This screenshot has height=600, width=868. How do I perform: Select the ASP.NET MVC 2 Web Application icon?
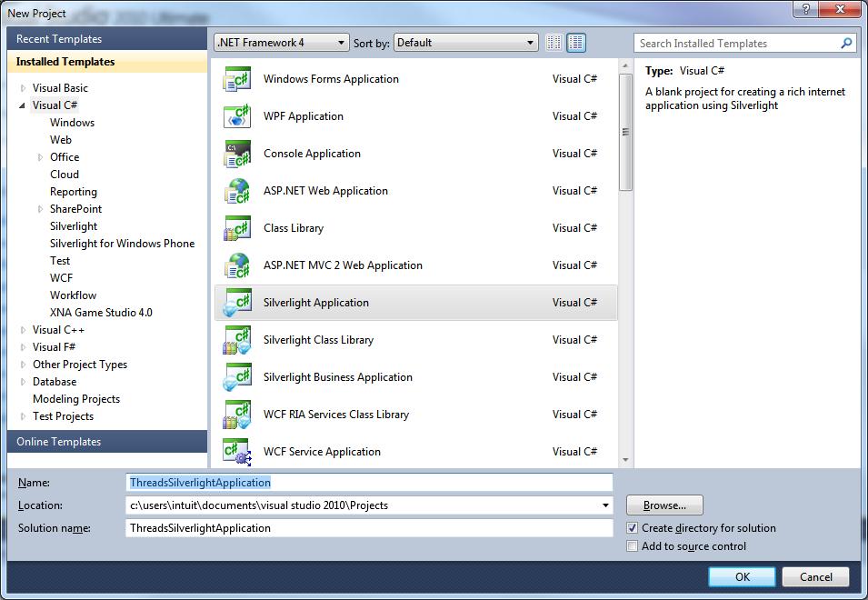click(x=237, y=265)
